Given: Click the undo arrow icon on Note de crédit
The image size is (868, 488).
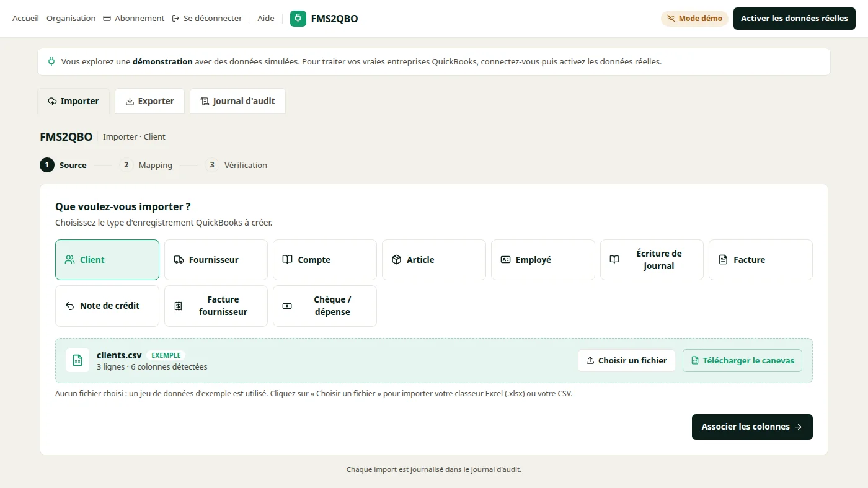Looking at the screenshot, I should click(x=70, y=306).
